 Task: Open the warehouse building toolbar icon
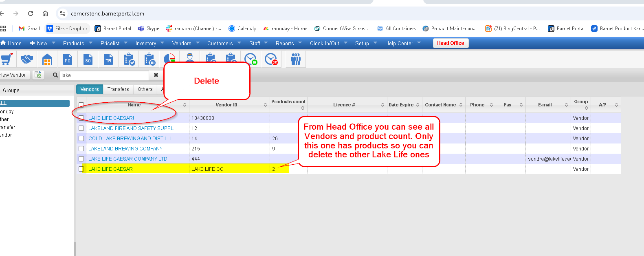(x=47, y=60)
